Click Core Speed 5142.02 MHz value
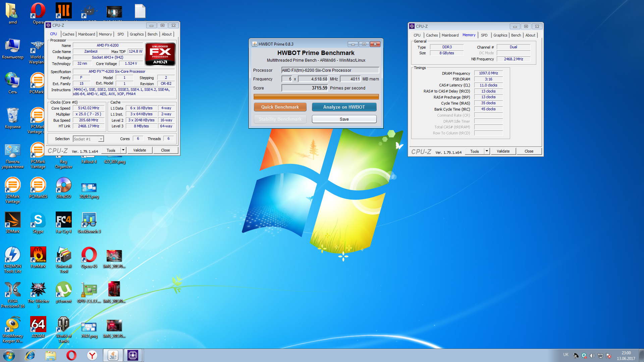This screenshot has height=362, width=644. click(x=89, y=108)
